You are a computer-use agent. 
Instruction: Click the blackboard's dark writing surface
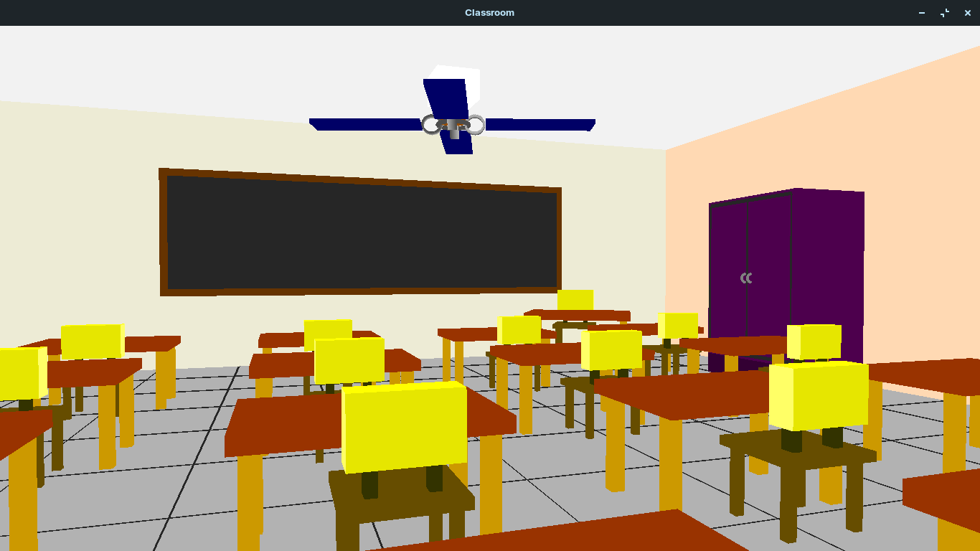(x=362, y=232)
